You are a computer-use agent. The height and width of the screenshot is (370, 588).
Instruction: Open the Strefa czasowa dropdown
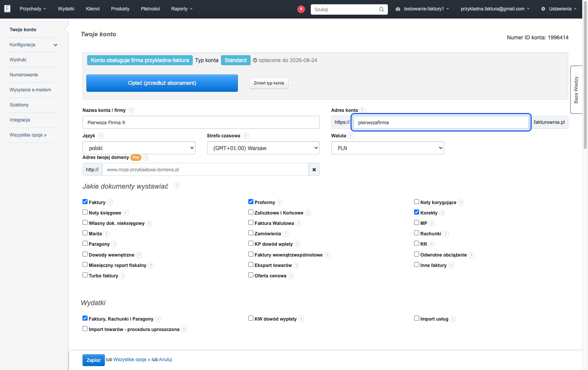(263, 148)
